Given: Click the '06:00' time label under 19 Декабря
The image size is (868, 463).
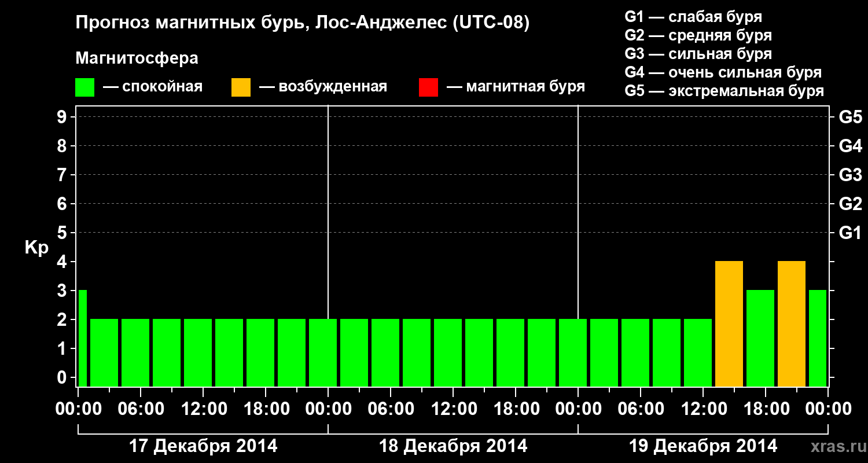Looking at the screenshot, I should click(x=641, y=409).
